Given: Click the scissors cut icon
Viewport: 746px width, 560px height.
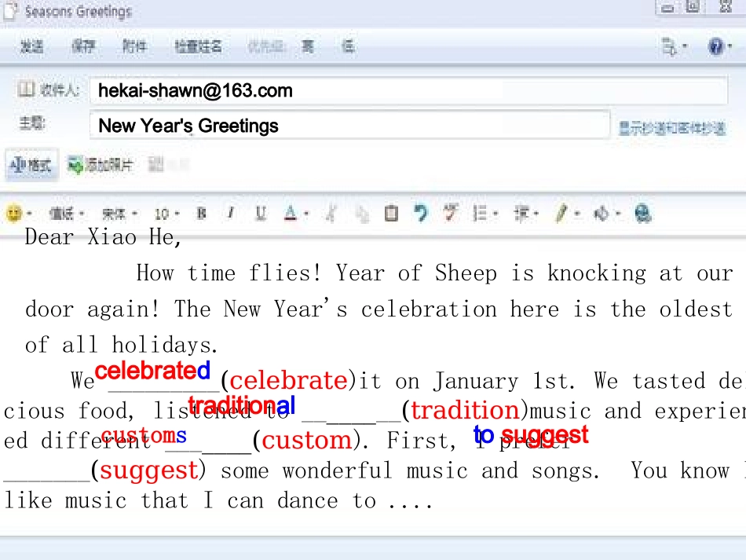Looking at the screenshot, I should (331, 213).
